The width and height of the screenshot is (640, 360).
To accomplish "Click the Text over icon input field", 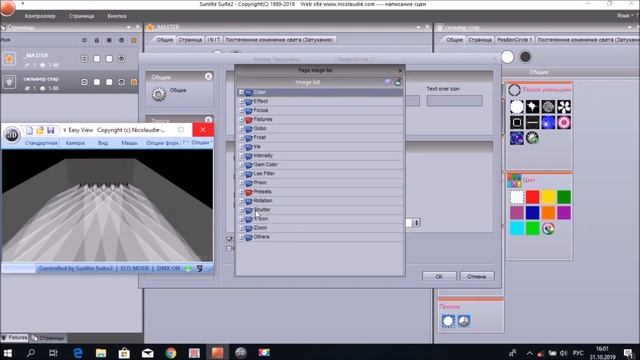I will click(x=455, y=101).
